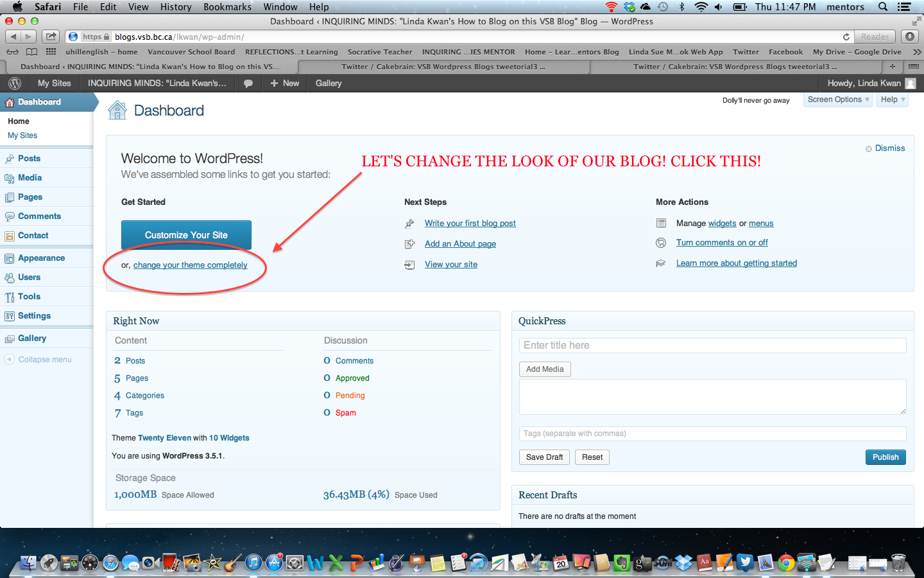This screenshot has width=924, height=578.
Task: Click the Appearance icon in sidebar
Action: [10, 258]
